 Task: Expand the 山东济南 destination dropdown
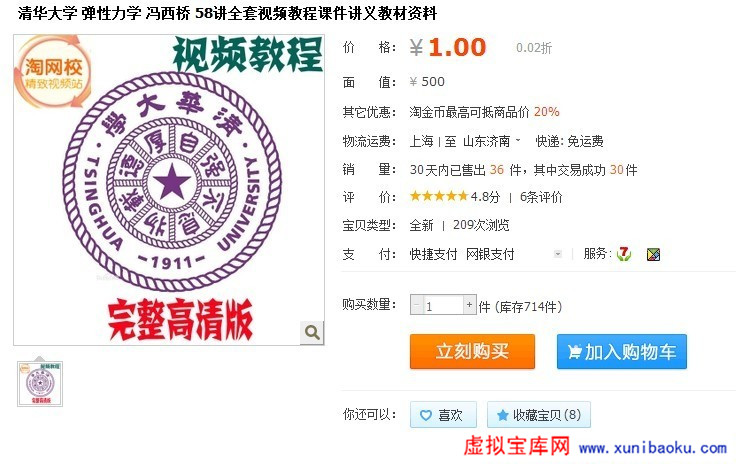pyautogui.click(x=518, y=140)
